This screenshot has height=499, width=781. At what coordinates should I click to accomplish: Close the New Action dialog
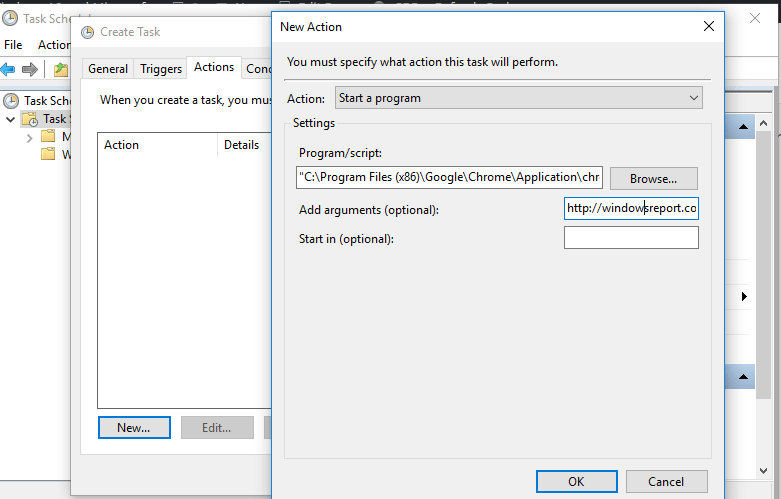[709, 26]
